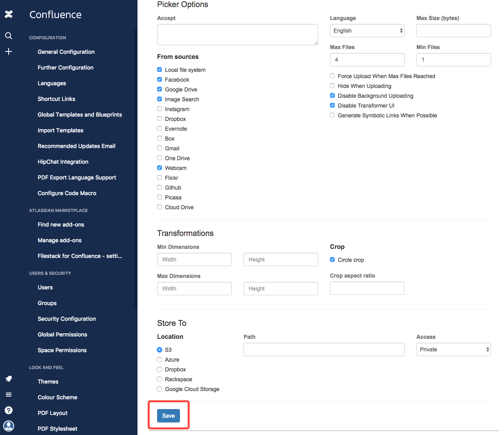Open the search magnifier icon
This screenshot has height=435, width=504.
9,36
